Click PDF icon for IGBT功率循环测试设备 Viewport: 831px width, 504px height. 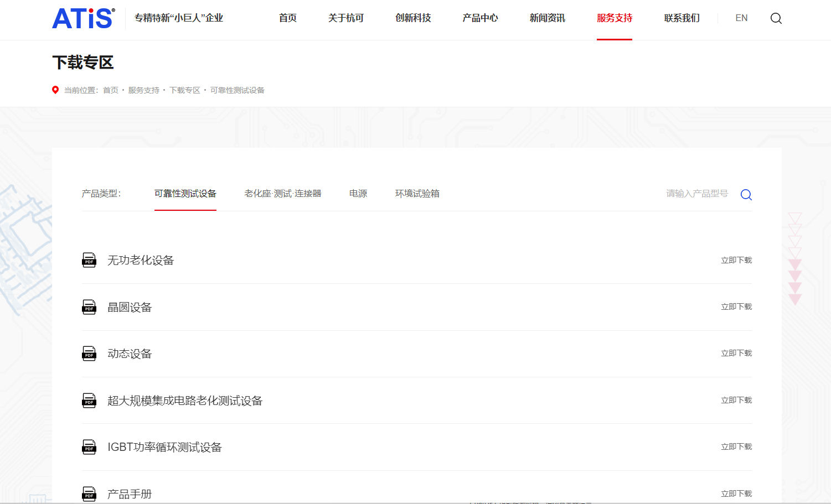(89, 447)
